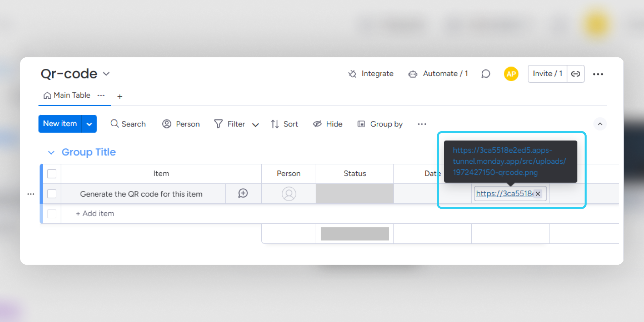The image size is (644, 322).
Task: Click the status summary bar in footer
Action: pyautogui.click(x=355, y=234)
